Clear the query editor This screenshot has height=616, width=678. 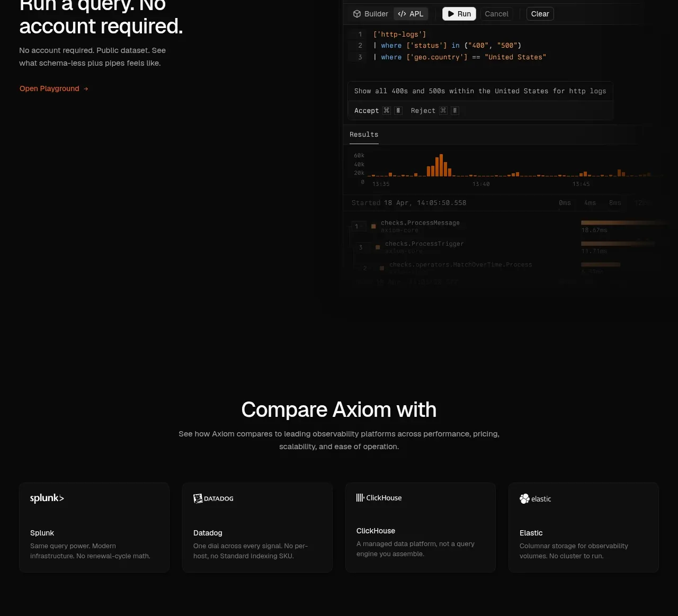click(x=540, y=14)
